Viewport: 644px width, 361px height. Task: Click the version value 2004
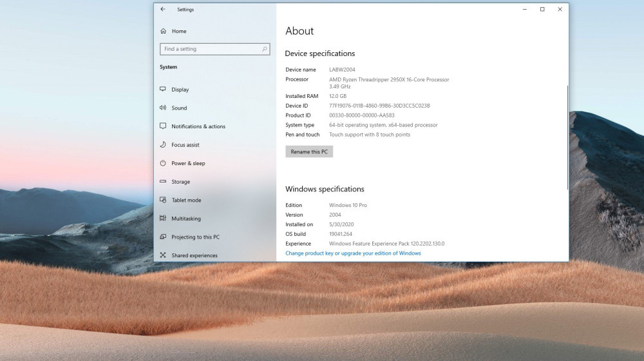point(335,215)
